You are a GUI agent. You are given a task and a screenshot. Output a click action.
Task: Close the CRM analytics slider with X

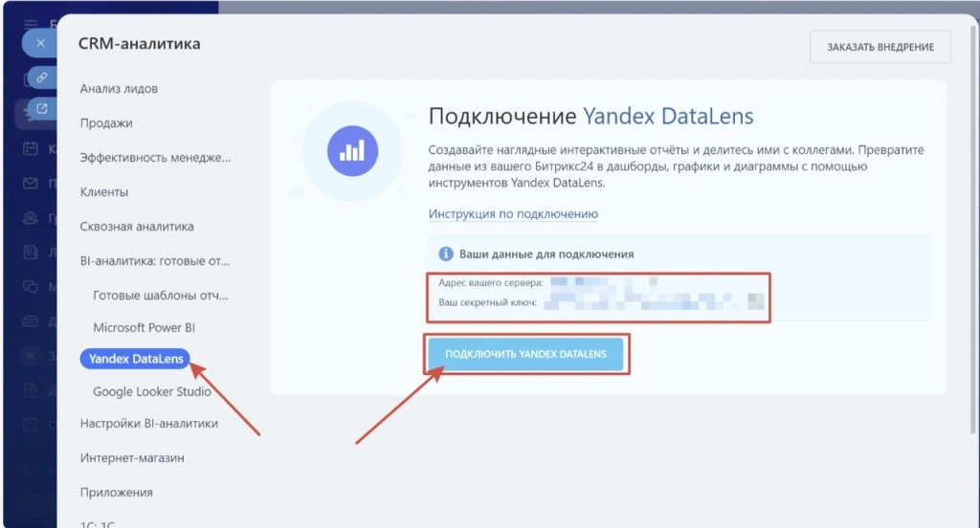point(39,44)
